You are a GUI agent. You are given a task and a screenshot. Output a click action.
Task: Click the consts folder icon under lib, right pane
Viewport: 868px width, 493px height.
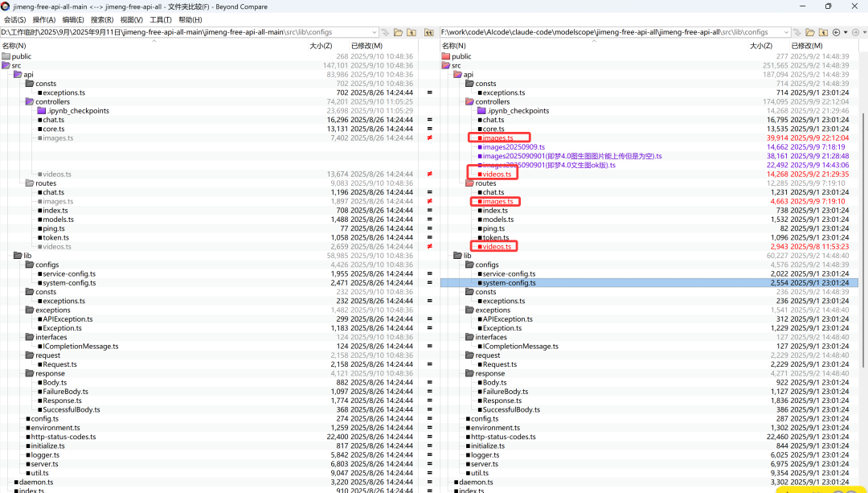[469, 292]
